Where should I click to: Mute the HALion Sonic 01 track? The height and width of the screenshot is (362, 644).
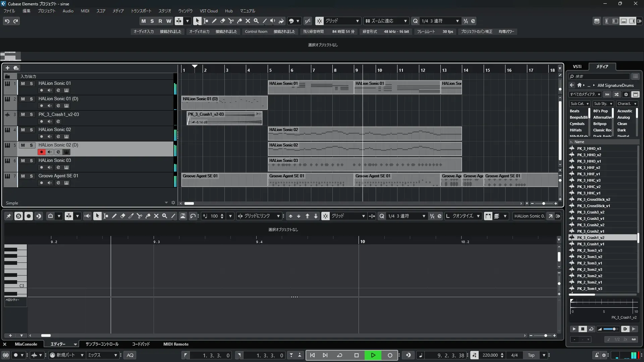23,83
